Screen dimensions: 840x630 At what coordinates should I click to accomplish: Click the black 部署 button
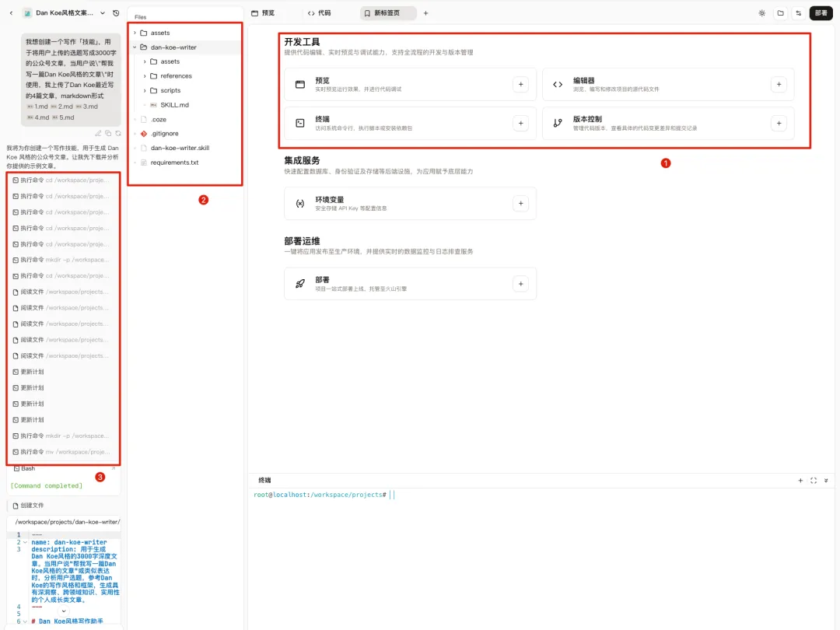coord(821,13)
